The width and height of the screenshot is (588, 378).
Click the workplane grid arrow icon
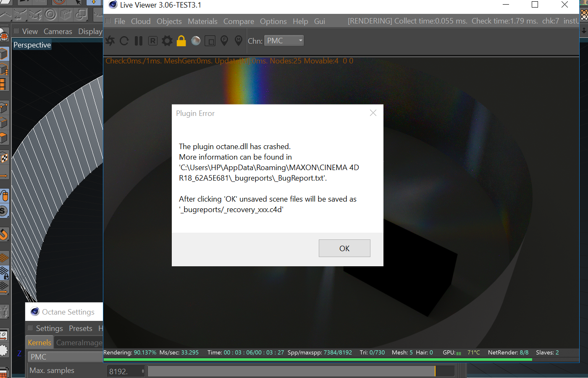pyautogui.click(x=4, y=288)
